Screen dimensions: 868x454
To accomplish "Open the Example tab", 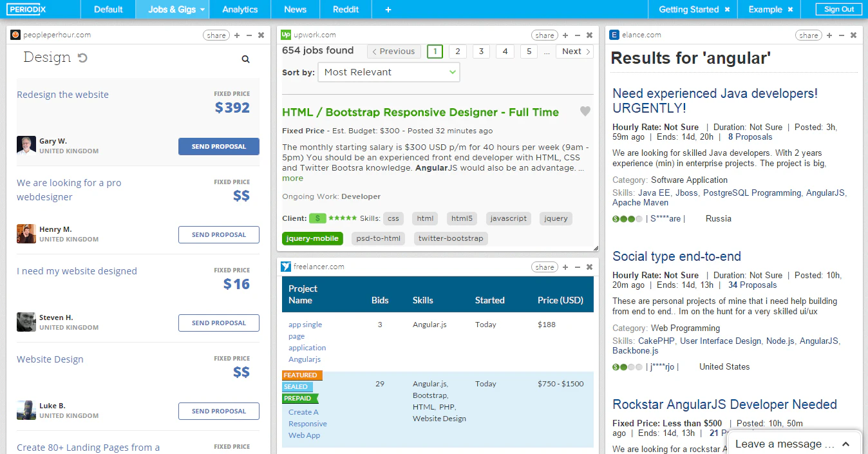I will [x=765, y=9].
